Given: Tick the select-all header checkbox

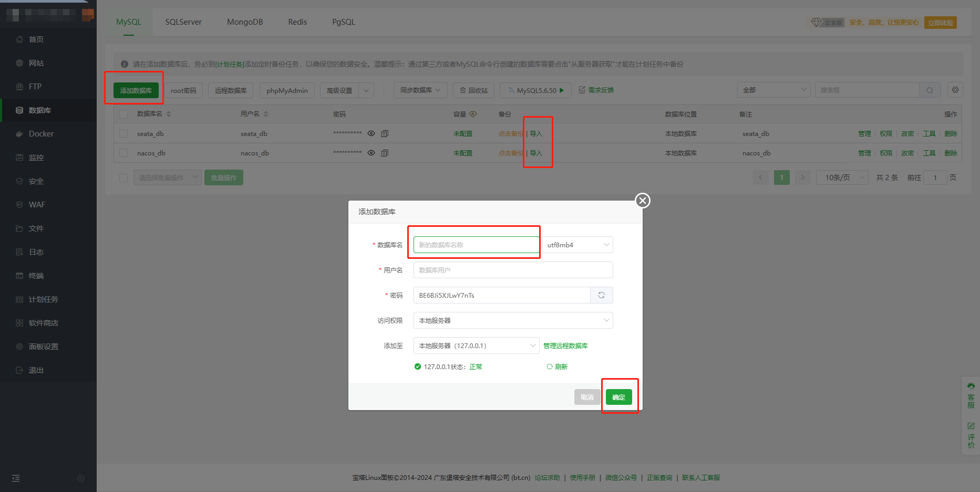Looking at the screenshot, I should click(x=123, y=114).
